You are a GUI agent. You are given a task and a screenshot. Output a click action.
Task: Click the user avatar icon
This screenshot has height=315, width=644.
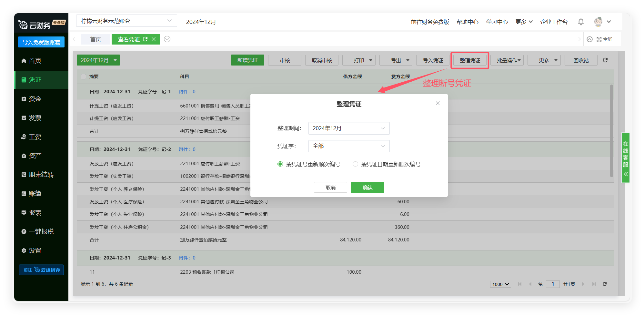[x=598, y=22]
